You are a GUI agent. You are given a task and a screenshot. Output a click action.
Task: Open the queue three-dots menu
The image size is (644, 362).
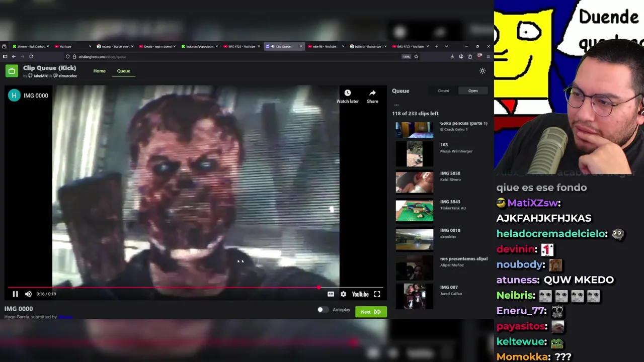pos(396,105)
